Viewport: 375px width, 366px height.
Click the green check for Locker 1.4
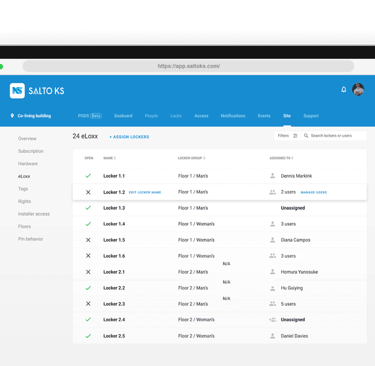pos(88,224)
